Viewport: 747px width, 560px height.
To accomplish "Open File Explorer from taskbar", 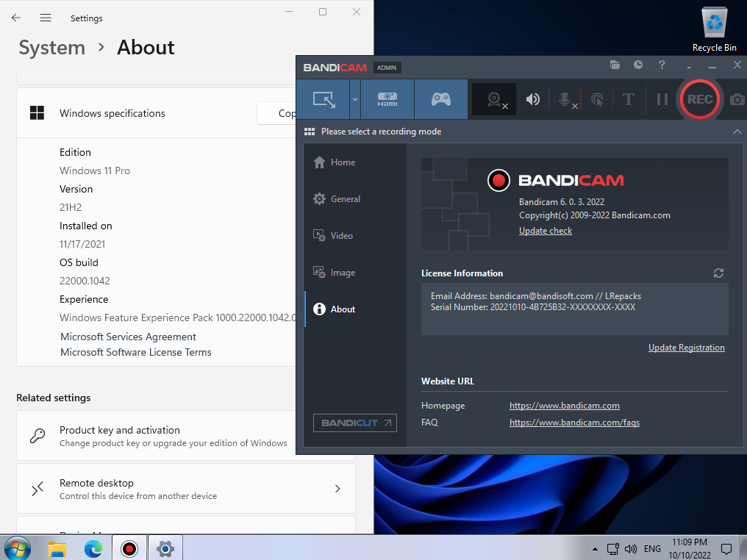I will tap(57, 548).
